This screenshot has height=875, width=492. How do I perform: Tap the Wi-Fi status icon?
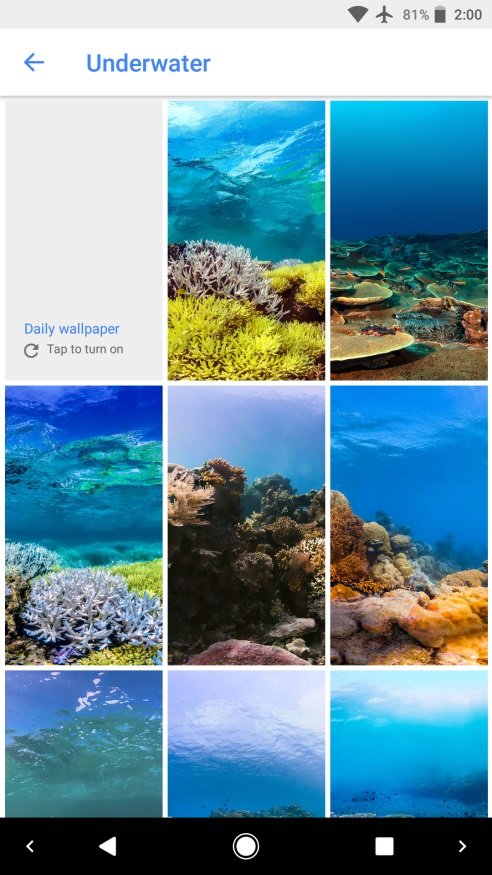[358, 15]
